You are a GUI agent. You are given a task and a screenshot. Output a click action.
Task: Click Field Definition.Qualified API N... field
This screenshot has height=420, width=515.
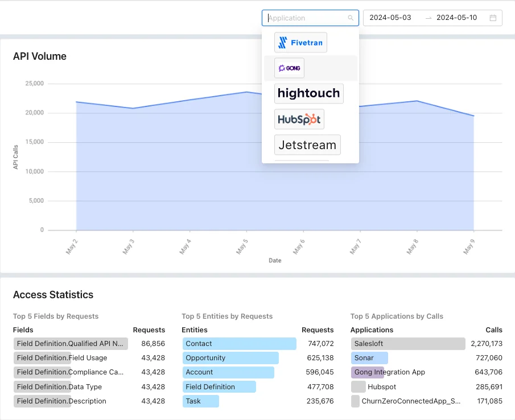71,344
